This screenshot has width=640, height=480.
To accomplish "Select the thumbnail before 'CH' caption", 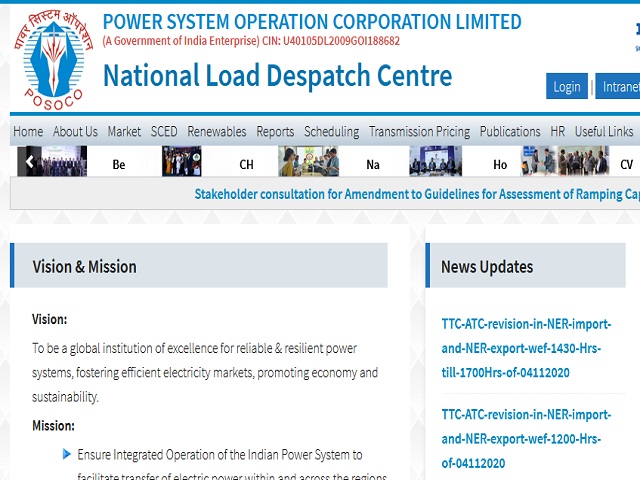I will (x=182, y=161).
